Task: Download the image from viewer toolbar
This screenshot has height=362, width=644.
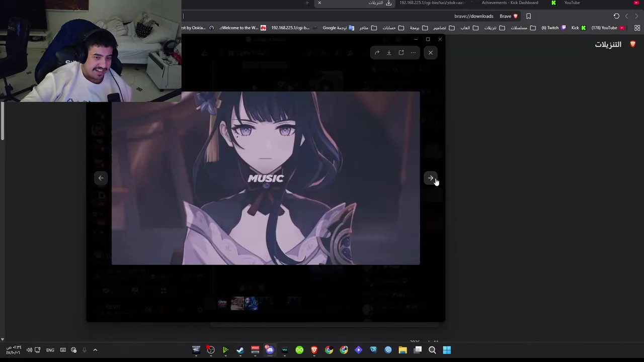Action: tap(389, 53)
